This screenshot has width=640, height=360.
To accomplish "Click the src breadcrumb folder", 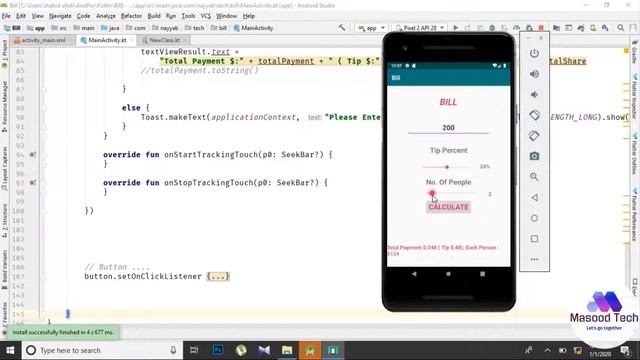I will (x=59, y=28).
